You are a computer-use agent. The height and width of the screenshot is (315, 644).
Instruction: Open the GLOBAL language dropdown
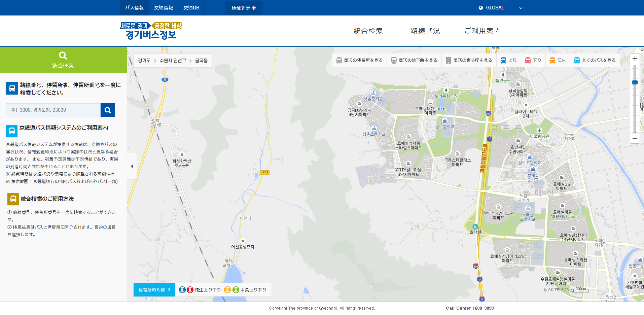coord(500,8)
